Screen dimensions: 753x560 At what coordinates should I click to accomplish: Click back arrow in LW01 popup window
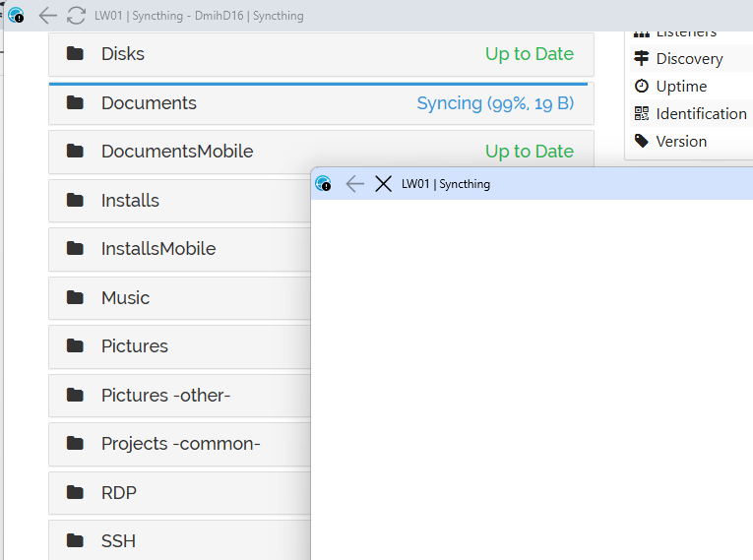point(354,184)
